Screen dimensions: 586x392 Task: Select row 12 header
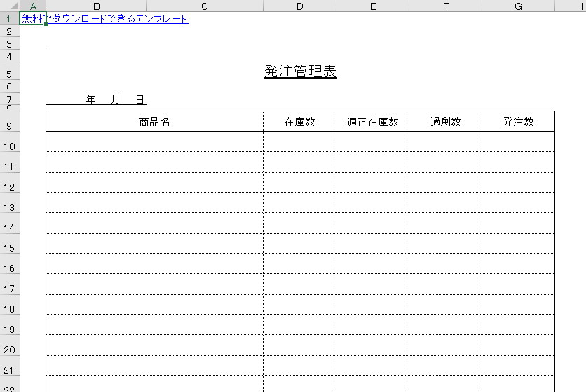pos(9,182)
